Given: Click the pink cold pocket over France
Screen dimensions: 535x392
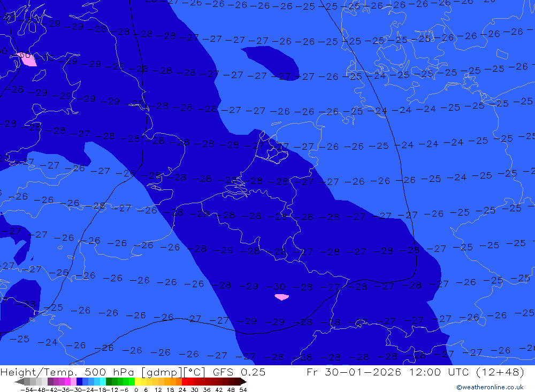Looking at the screenshot, I should 282,297.
